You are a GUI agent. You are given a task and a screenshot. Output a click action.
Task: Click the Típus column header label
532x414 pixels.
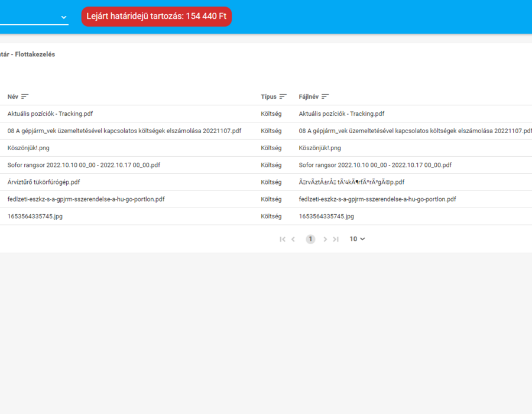point(269,97)
